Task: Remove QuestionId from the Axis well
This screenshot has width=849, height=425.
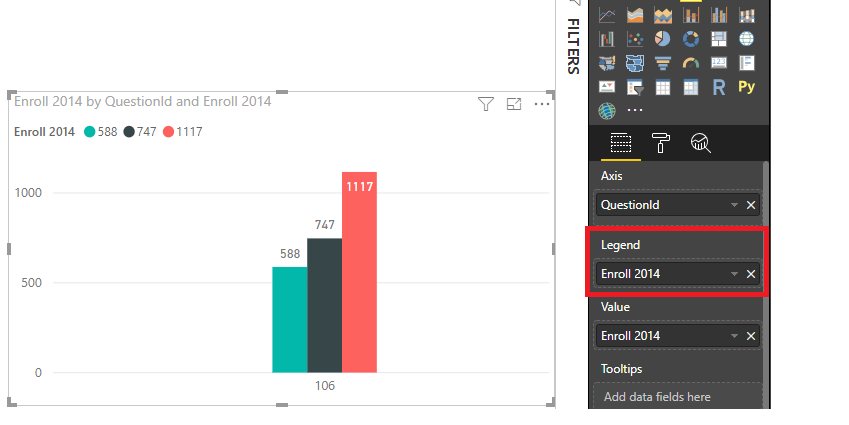Action: 751,205
